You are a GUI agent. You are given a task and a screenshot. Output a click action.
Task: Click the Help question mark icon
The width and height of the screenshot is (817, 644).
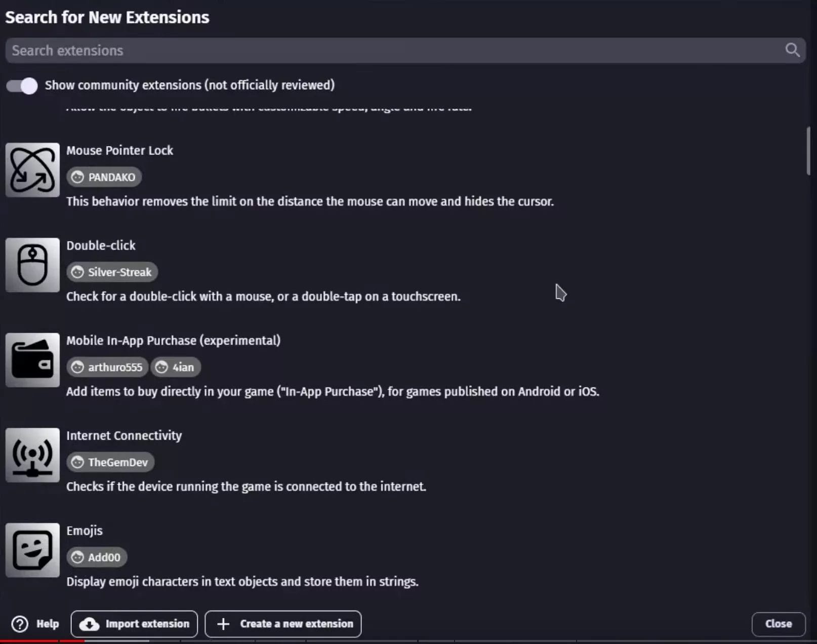click(x=19, y=624)
